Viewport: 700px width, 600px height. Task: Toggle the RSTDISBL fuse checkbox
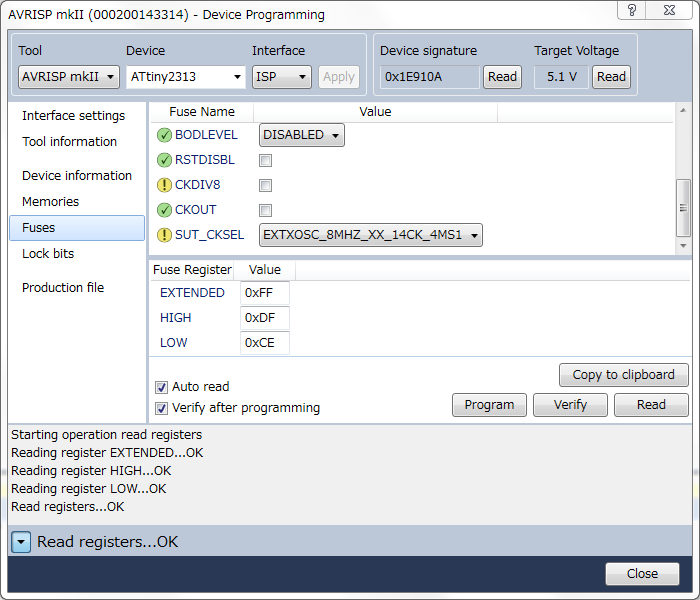266,160
